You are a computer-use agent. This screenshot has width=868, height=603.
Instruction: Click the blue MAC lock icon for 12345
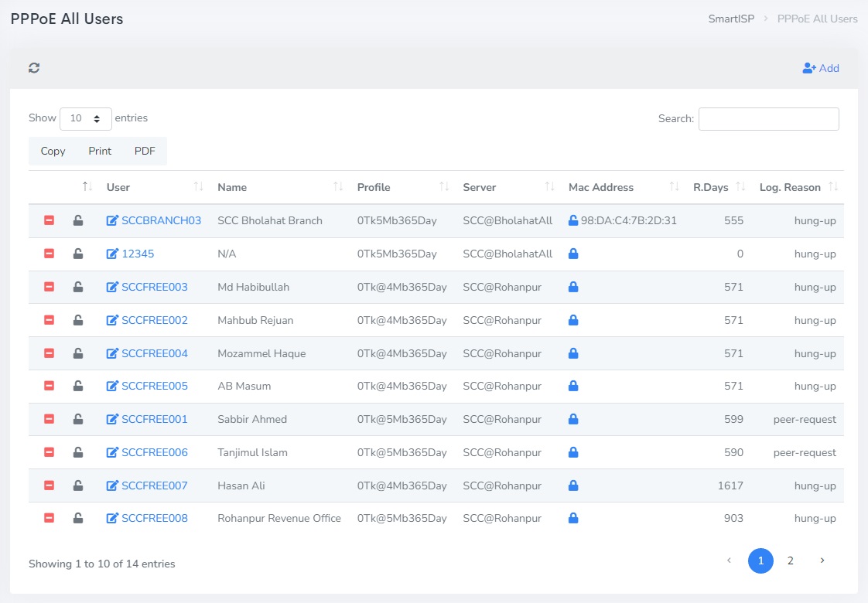(573, 254)
